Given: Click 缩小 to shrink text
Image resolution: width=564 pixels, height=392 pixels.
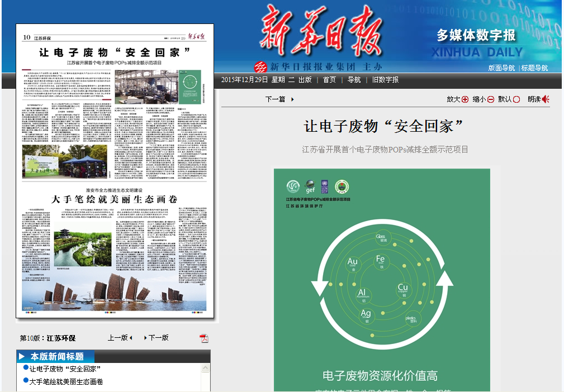Looking at the screenshot, I should click(x=479, y=99).
